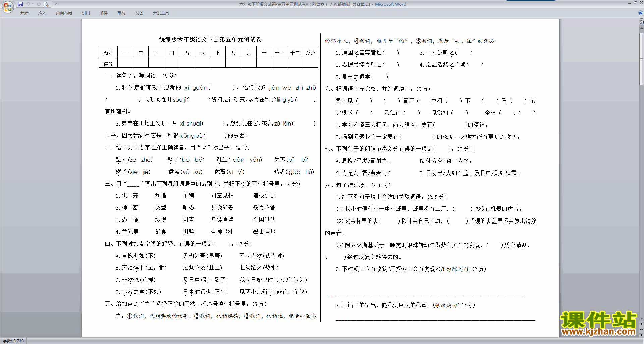This screenshot has width=644, height=344.
Task: Open Microsoft Word Help
Action: point(640,13)
